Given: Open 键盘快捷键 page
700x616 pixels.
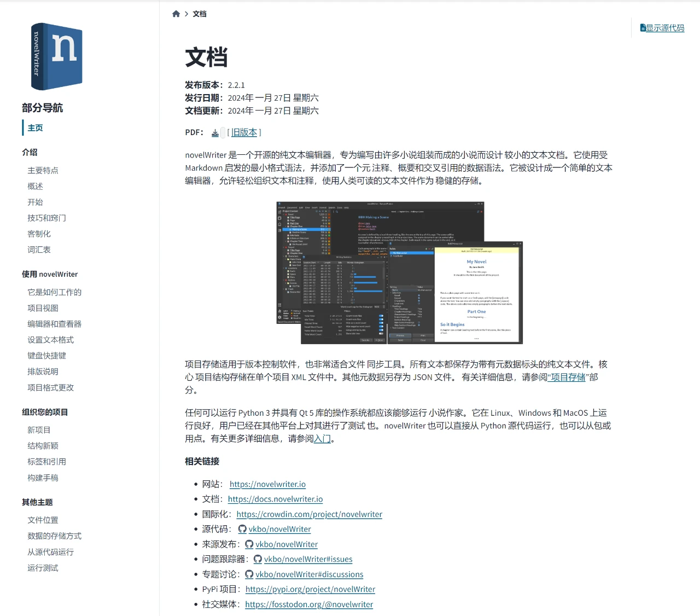Looking at the screenshot, I should coord(46,356).
